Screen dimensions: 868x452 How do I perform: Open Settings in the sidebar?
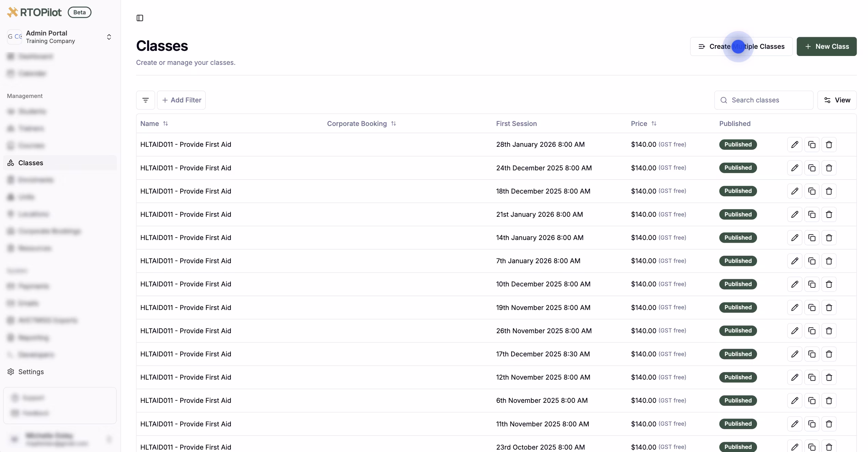pyautogui.click(x=31, y=372)
